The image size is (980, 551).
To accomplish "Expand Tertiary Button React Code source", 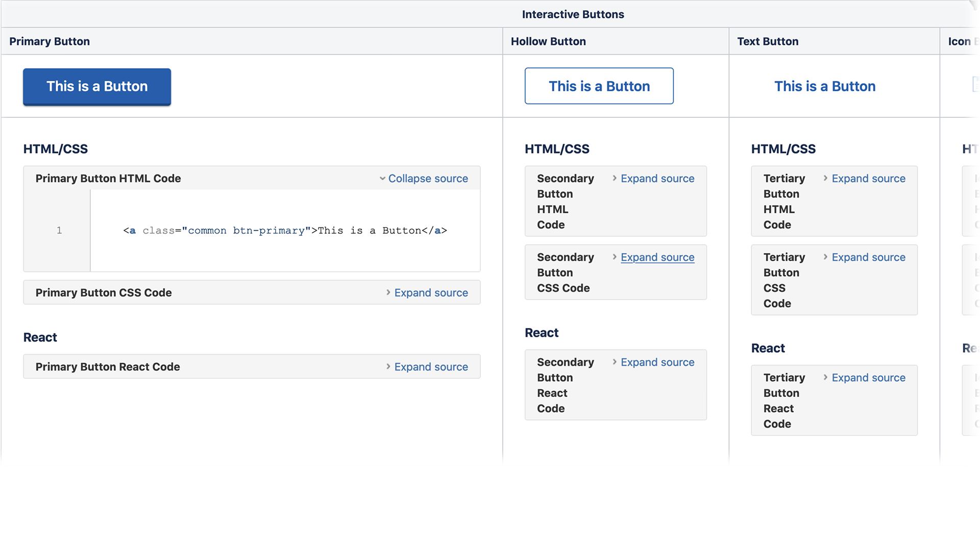I will [868, 378].
